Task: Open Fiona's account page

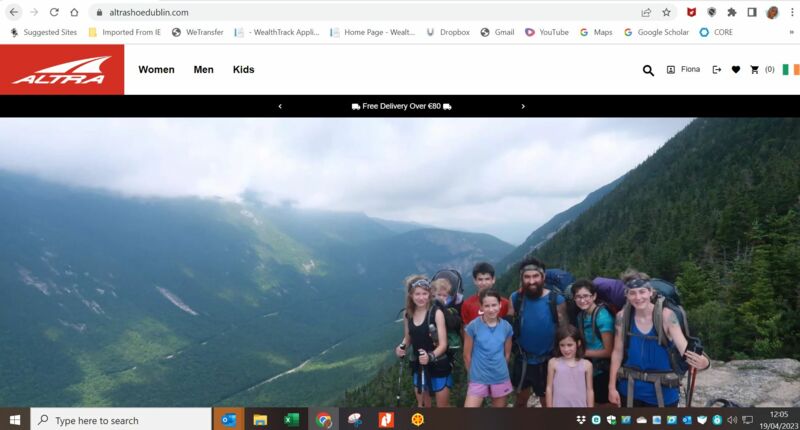Action: click(684, 69)
